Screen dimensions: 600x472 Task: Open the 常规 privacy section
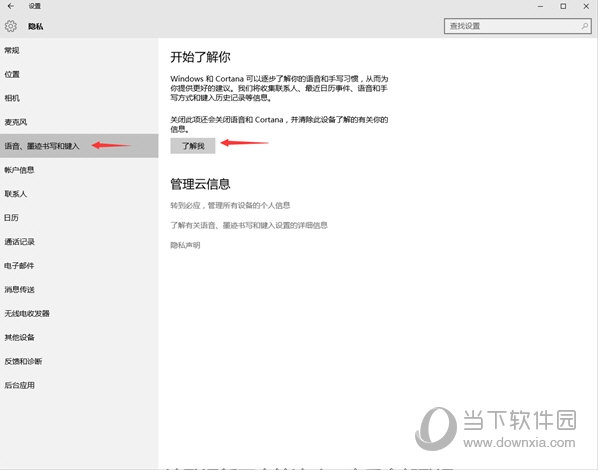79,50
